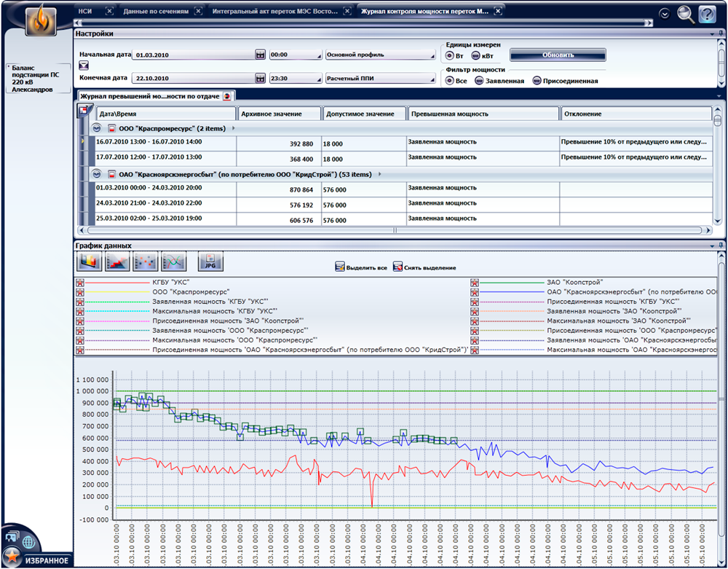Choose the line curves chart type

[173, 262]
